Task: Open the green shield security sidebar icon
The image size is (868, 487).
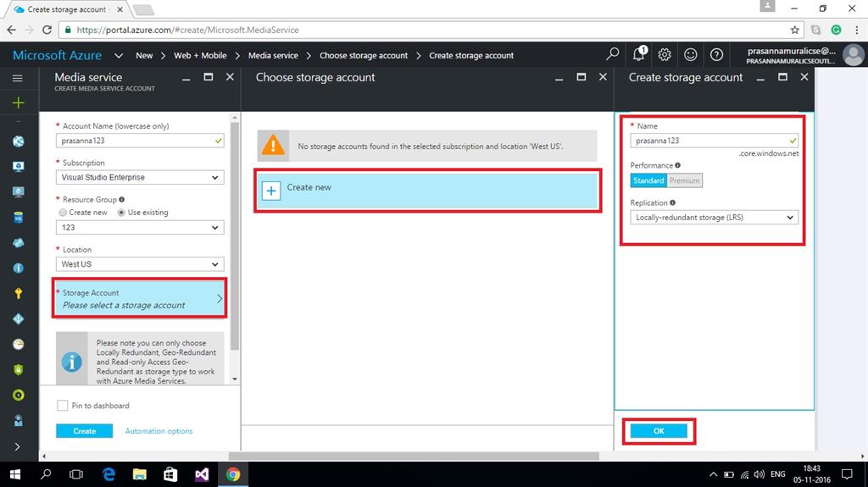Action: [19, 369]
